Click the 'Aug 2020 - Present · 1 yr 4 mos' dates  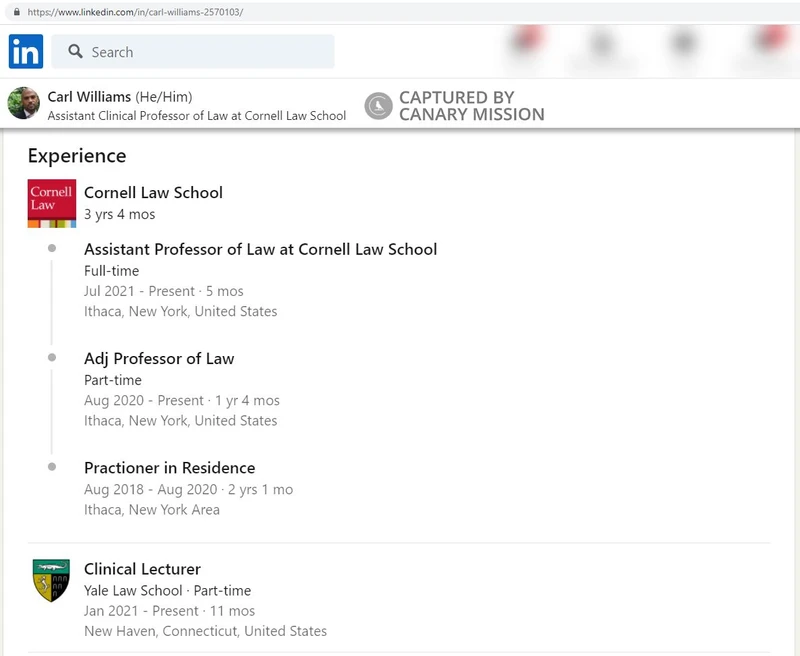point(182,400)
